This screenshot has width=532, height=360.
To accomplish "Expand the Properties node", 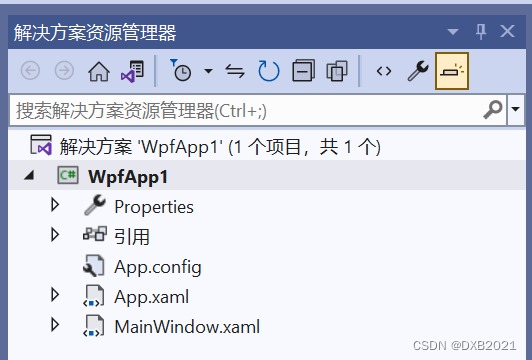I will [x=55, y=205].
